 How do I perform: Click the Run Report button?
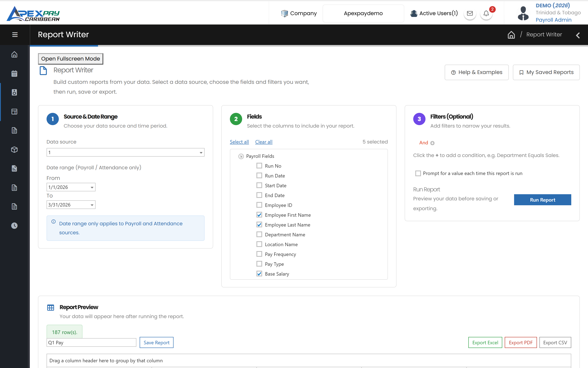[x=542, y=200]
